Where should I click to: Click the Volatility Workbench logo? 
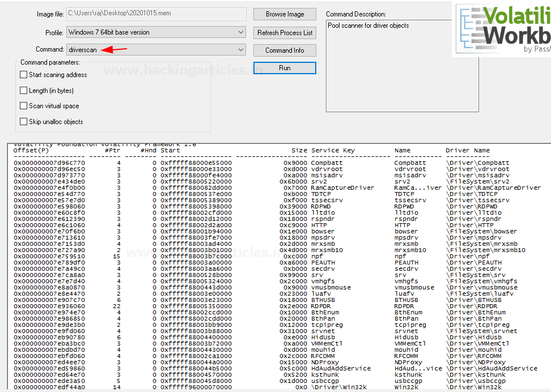(x=501, y=29)
